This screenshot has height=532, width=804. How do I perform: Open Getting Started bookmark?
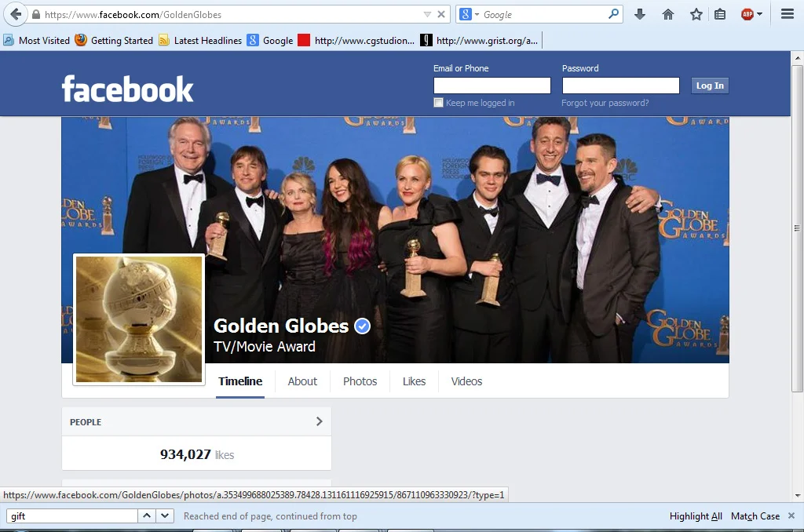[x=114, y=41]
